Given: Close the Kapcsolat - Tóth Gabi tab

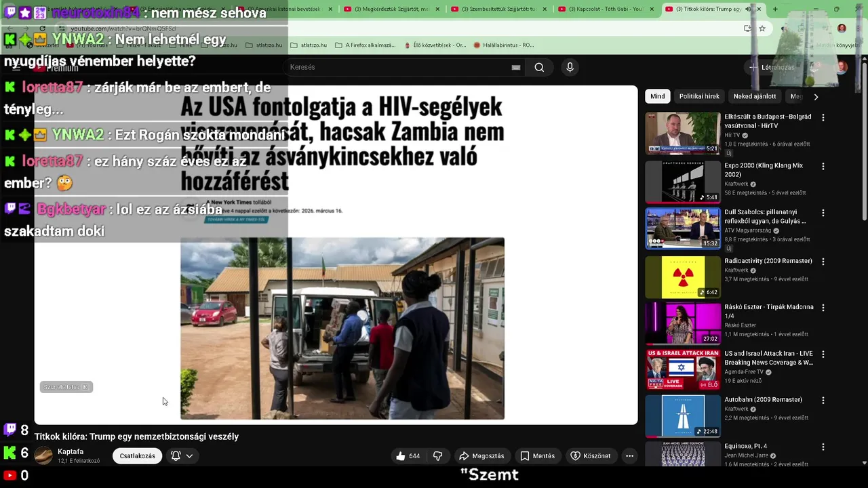Looking at the screenshot, I should click(x=652, y=9).
